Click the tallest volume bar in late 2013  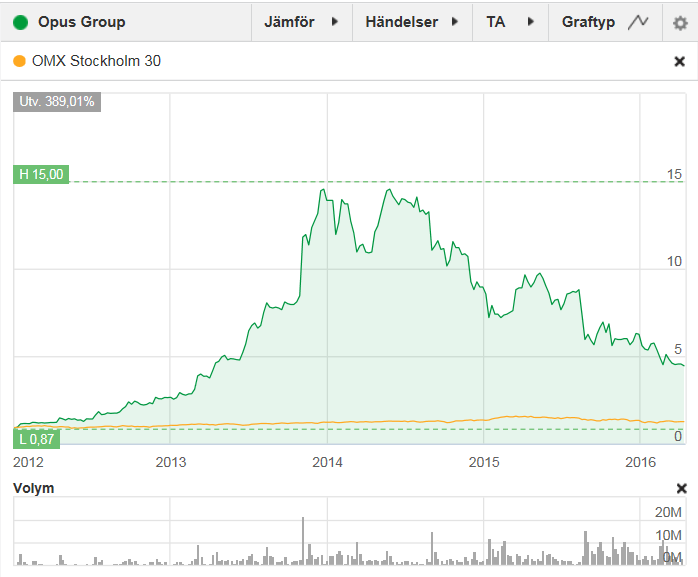[303, 541]
